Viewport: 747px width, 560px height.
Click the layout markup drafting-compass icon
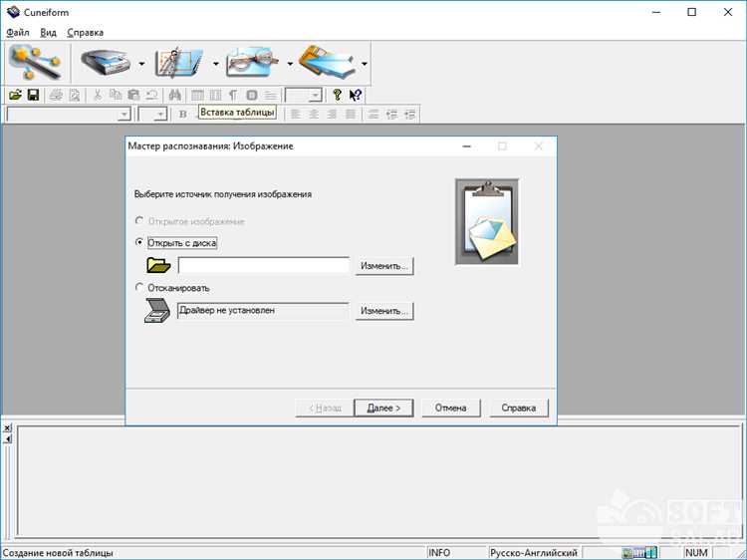pyautogui.click(x=178, y=63)
